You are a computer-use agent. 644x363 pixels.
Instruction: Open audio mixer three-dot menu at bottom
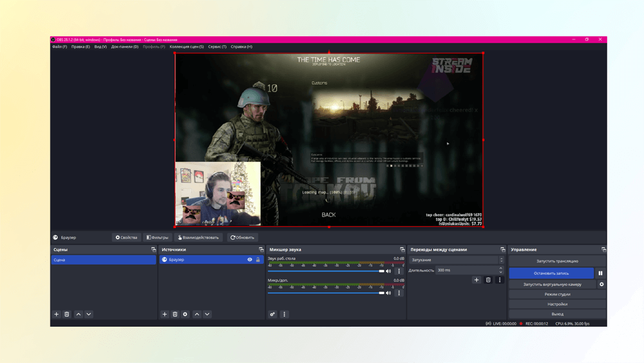click(x=284, y=314)
